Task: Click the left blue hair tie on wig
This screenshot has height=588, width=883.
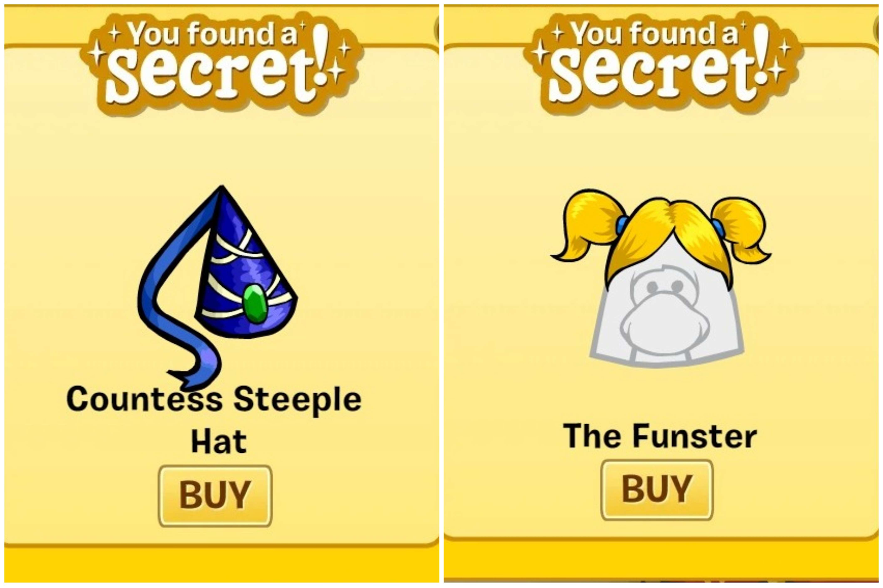Action: [622, 224]
